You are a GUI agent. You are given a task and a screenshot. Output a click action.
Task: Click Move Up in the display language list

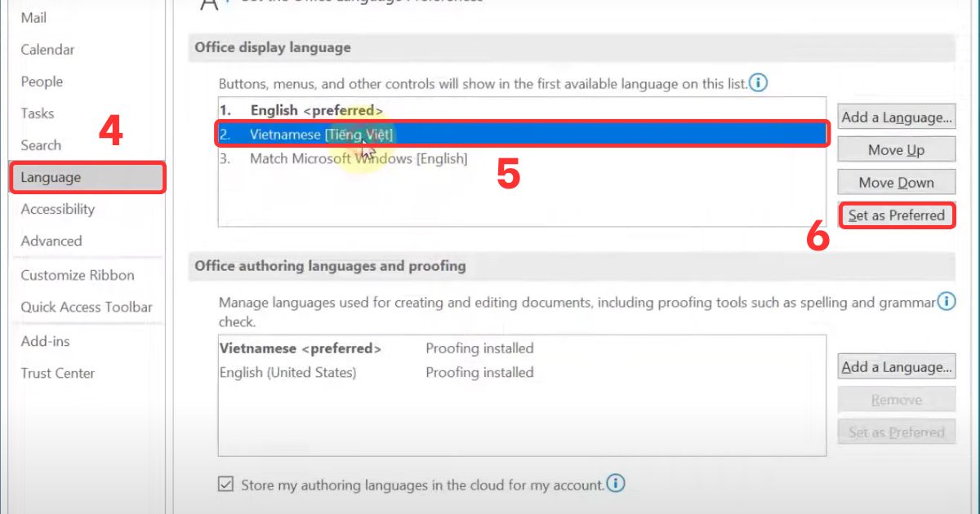(896, 149)
